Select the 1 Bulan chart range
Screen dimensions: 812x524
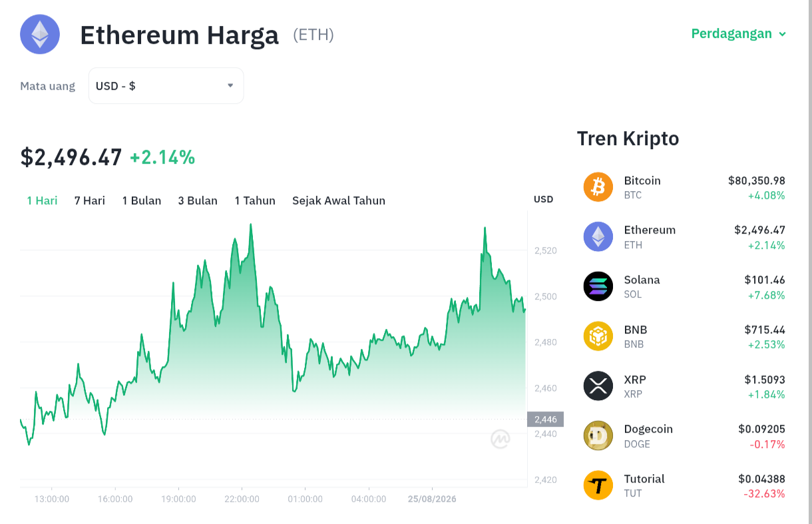click(142, 200)
